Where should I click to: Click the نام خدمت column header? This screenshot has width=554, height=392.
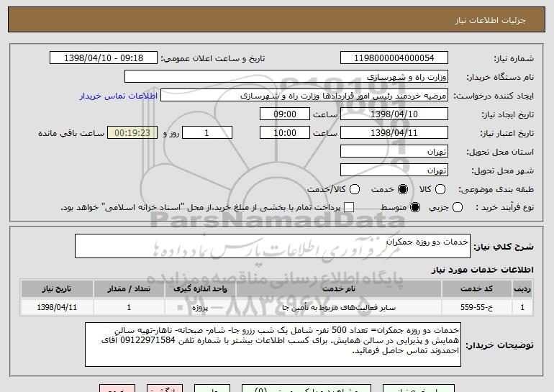(x=339, y=289)
